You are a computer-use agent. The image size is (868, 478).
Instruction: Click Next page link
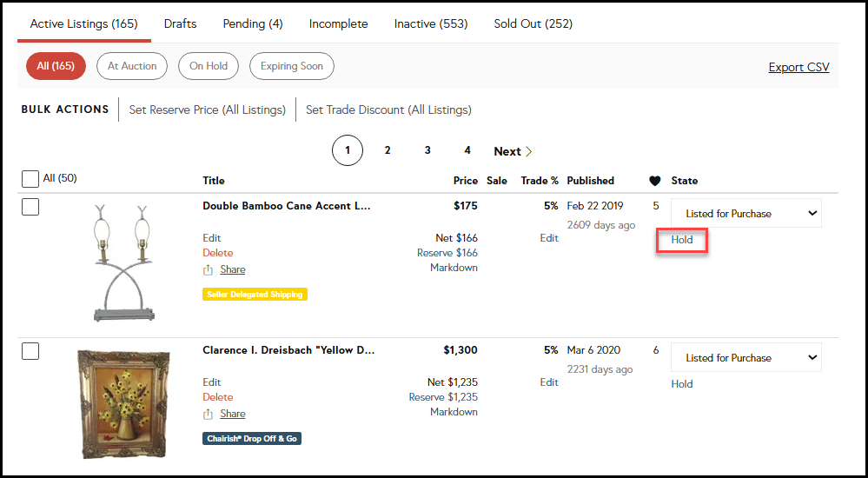tap(514, 151)
